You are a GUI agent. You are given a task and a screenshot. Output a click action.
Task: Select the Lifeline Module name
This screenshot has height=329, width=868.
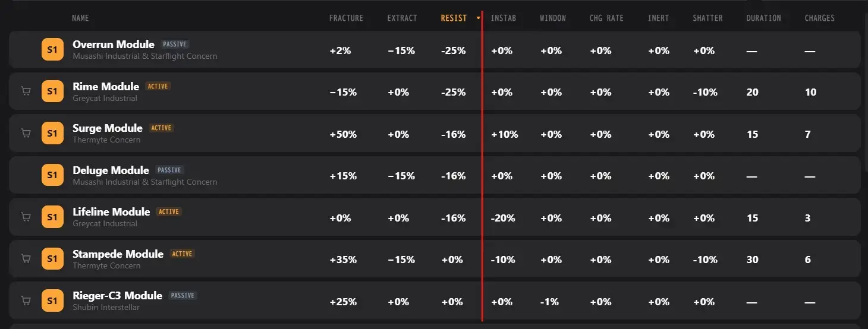pos(111,211)
